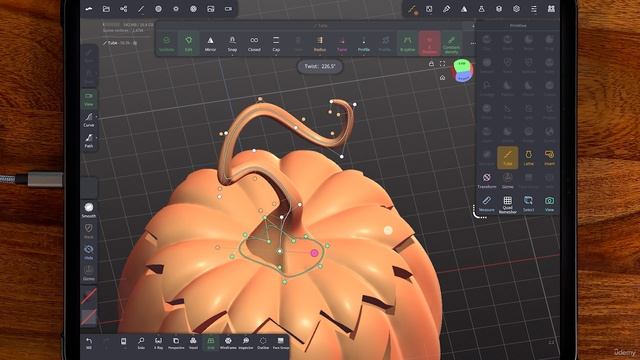Image resolution: width=640 pixels, height=360 pixels.
Task: Open Face Group display in bottom bar
Action: point(280,342)
